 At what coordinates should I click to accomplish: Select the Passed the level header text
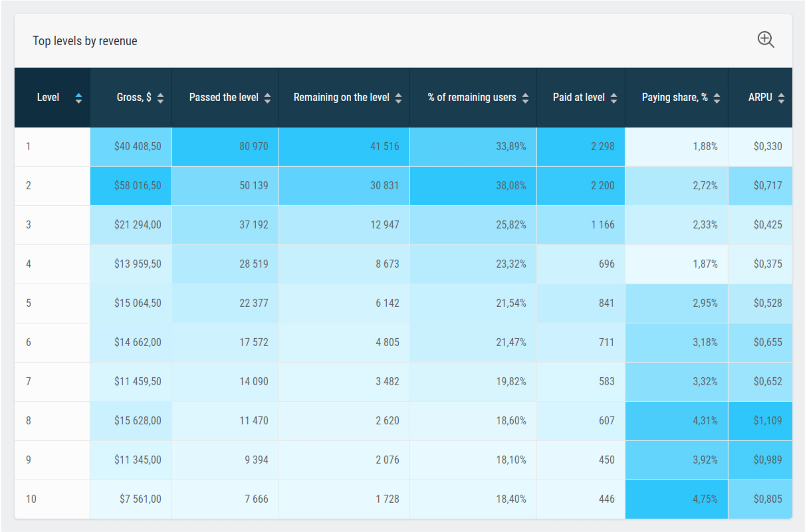click(223, 98)
